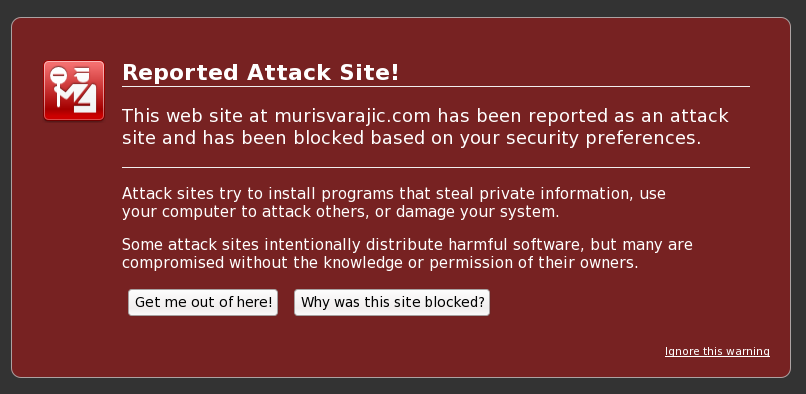
Task: Click the "Attack sites try to install" paragraph
Action: click(394, 203)
